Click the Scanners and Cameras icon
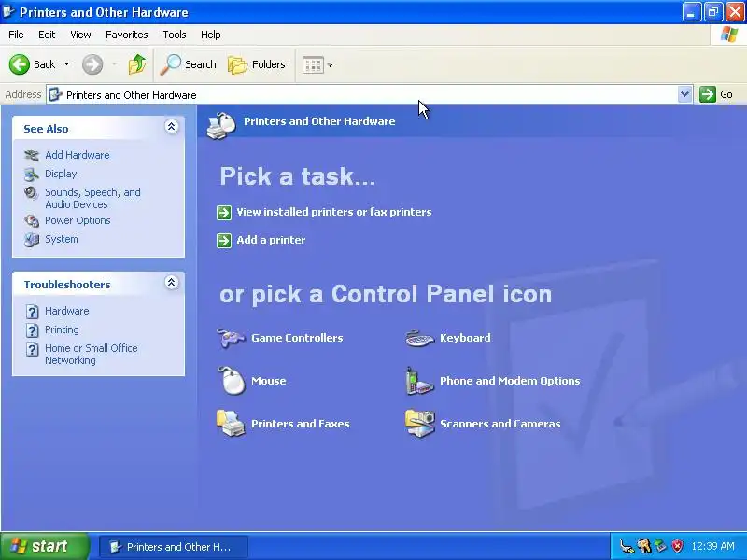747x560 pixels. (419, 423)
